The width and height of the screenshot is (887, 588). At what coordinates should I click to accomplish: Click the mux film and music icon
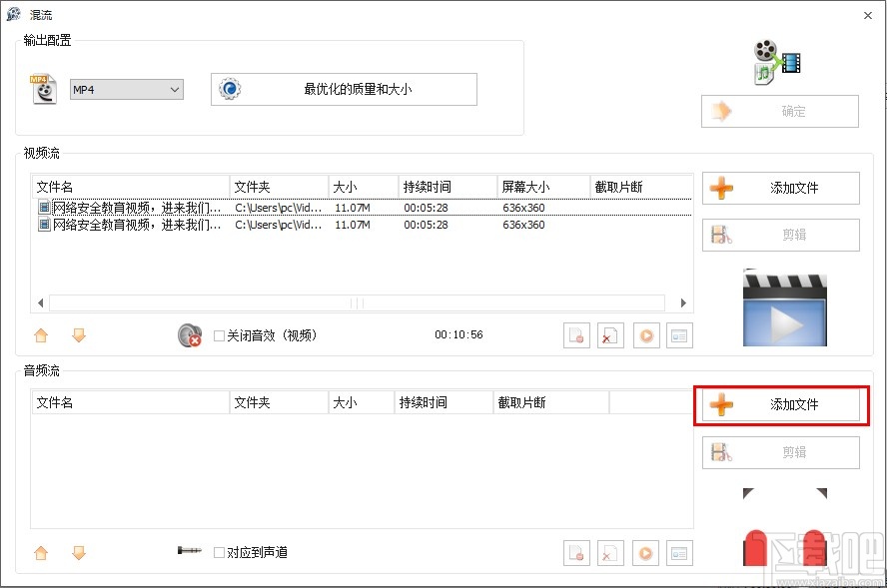pos(778,62)
